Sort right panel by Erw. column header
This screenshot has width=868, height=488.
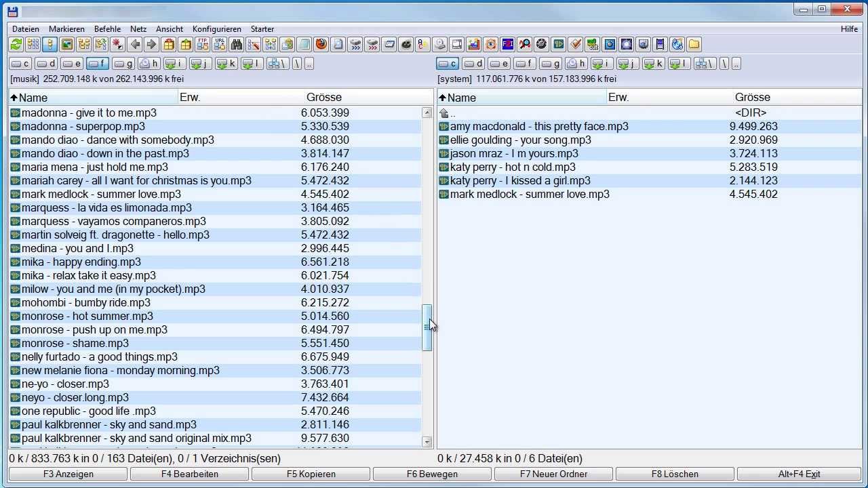click(618, 98)
